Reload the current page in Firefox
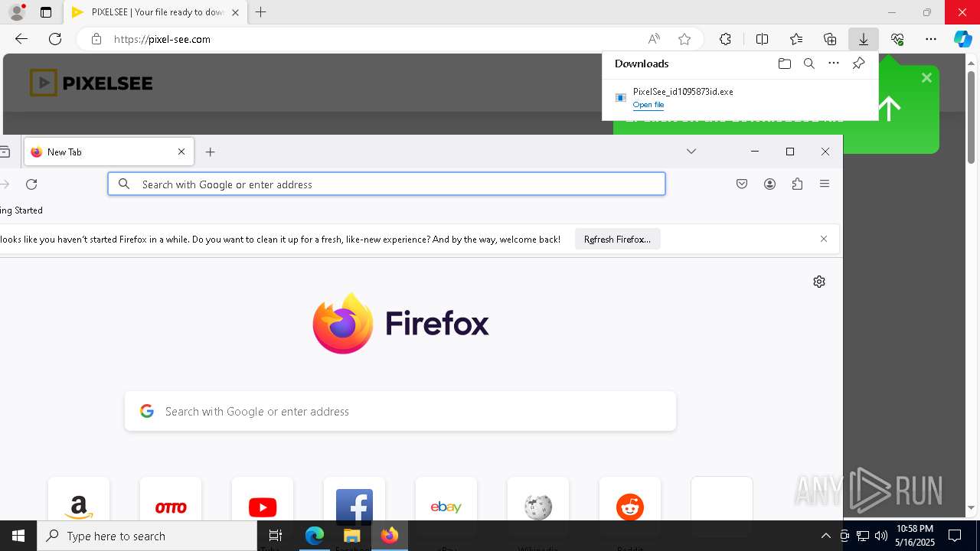Viewport: 980px width, 551px height. tap(31, 184)
